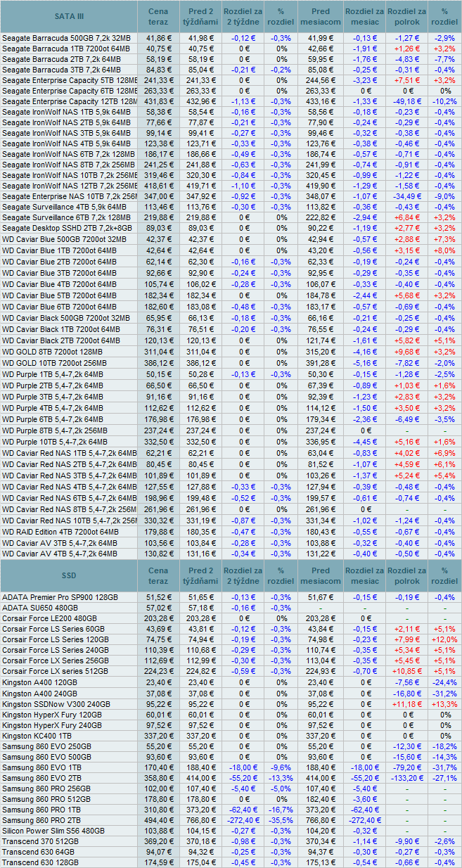The width and height of the screenshot is (462, 868).
Task: Select Corsair Force LE200 480GB row name
Action: pyautogui.click(x=49, y=618)
